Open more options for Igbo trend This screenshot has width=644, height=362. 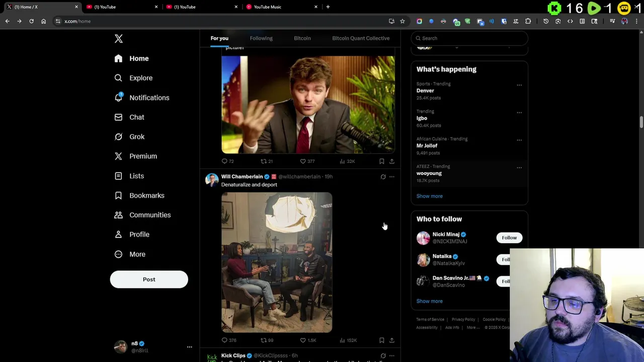click(x=519, y=113)
